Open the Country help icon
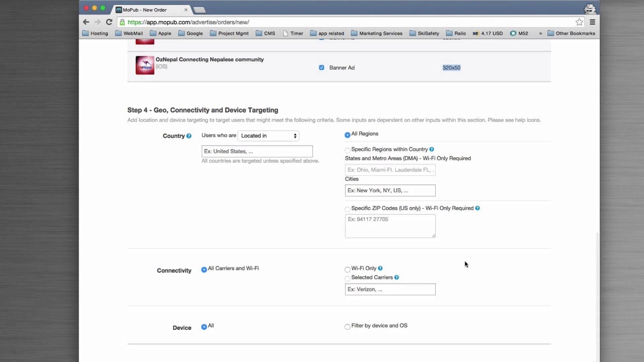 [189, 135]
